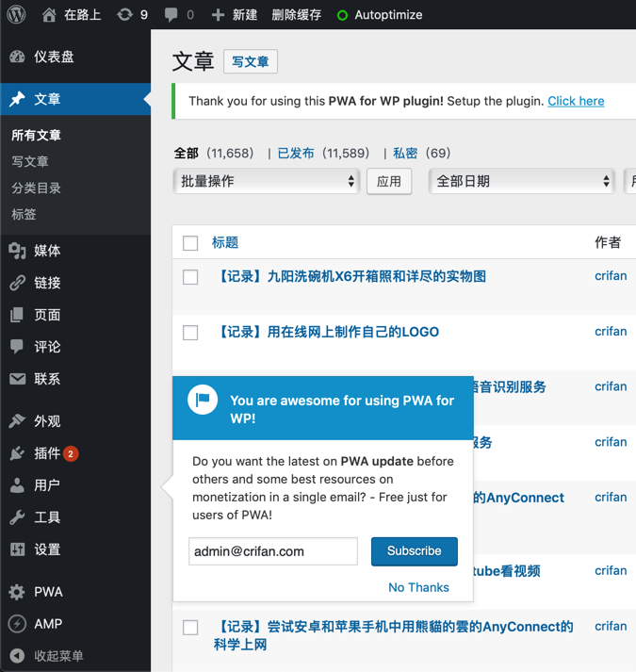The image size is (636, 672).
Task: Click the 外观 appearance brush icon
Action: [17, 421]
